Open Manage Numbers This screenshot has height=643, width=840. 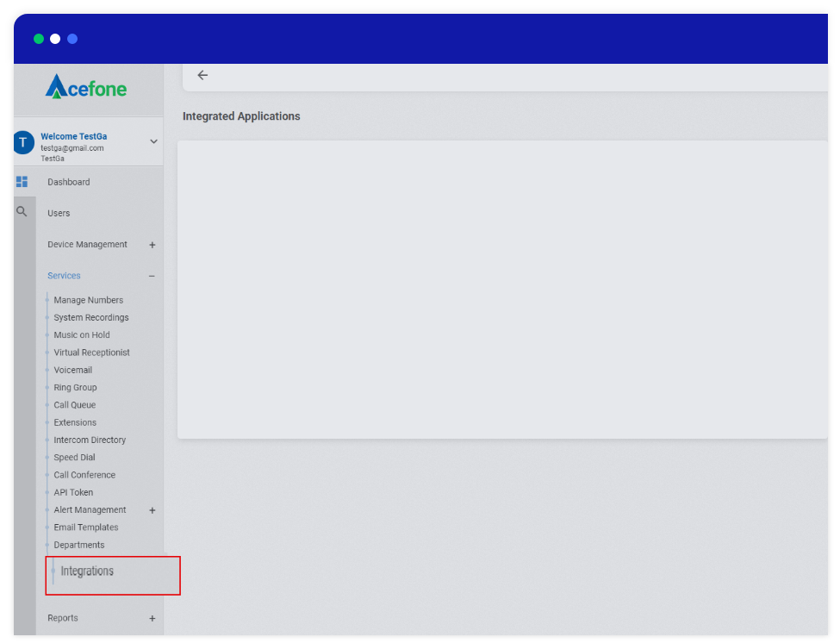coord(88,301)
